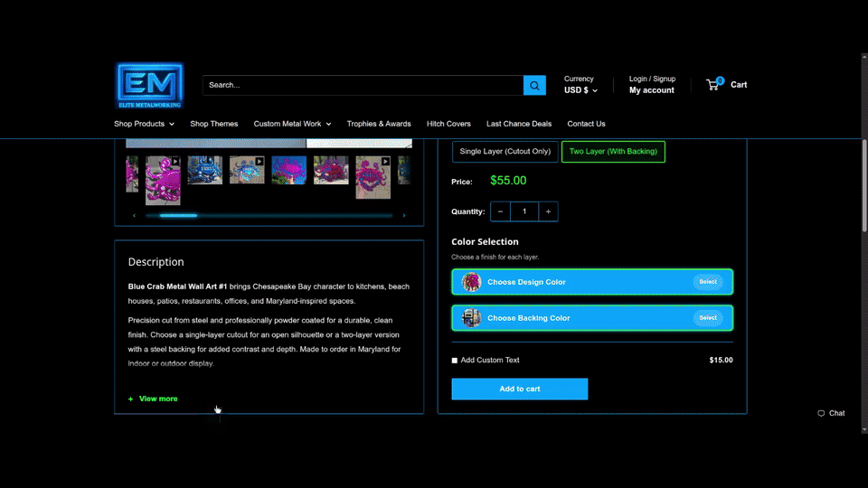This screenshot has height=488, width=868.
Task: Select the large purple crab video thumbnail
Action: pos(163,181)
